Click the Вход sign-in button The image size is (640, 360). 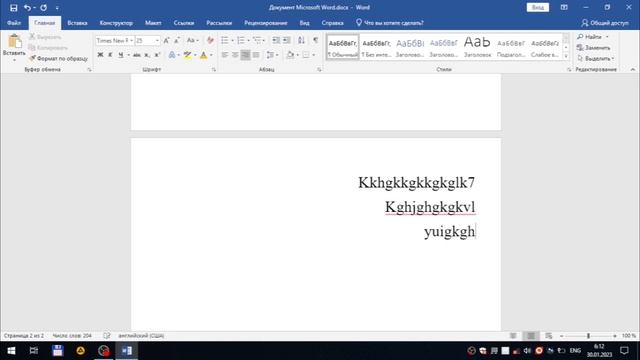point(538,7)
